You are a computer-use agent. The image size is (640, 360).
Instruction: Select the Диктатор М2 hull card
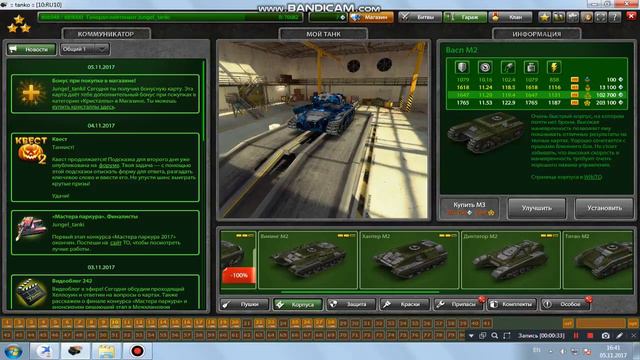(511, 260)
